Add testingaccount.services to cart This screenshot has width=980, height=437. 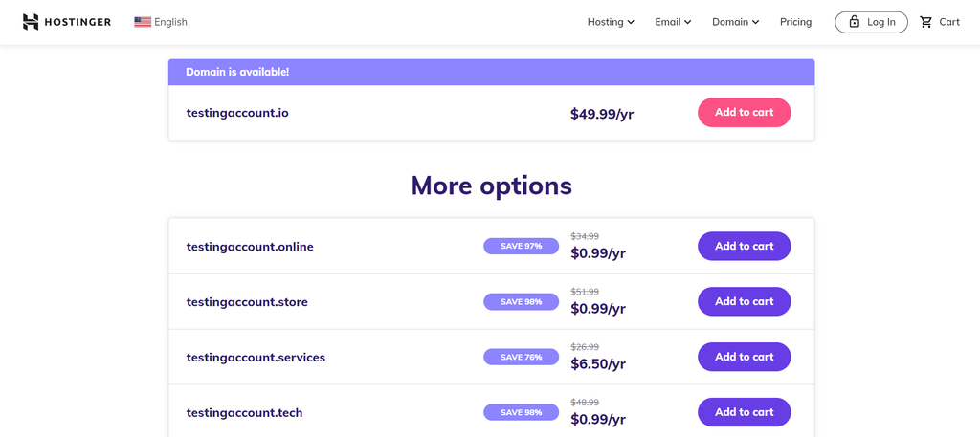[744, 358]
